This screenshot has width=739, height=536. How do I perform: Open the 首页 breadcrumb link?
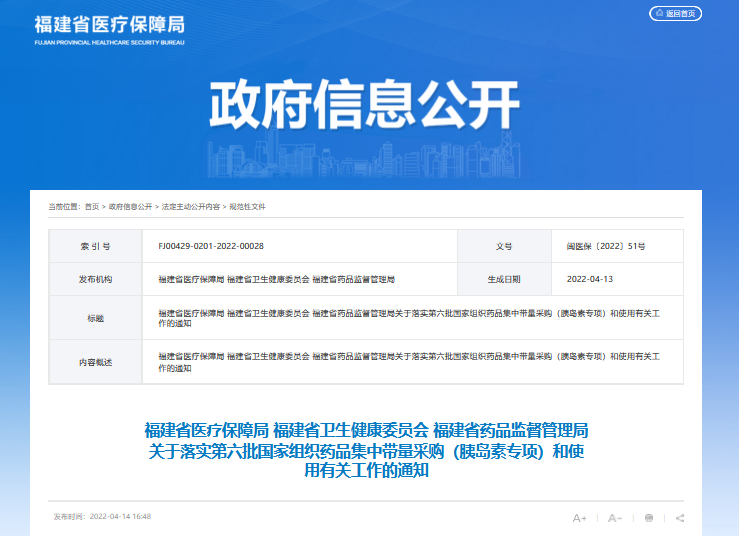[92, 206]
